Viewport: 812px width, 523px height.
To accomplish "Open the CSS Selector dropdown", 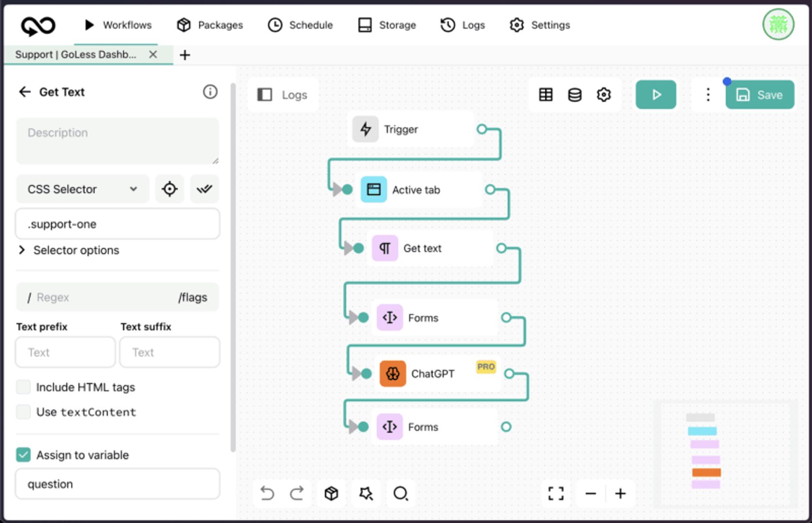I will click(x=83, y=189).
